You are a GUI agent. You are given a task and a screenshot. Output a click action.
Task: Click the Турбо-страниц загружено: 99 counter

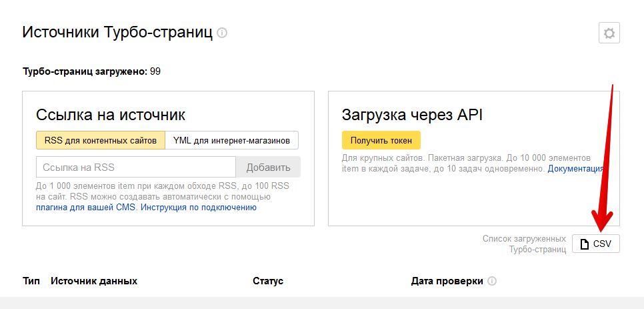(91, 71)
